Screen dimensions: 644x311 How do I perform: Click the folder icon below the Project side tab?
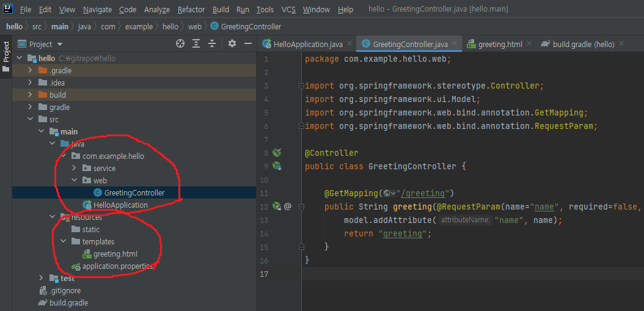point(5,69)
